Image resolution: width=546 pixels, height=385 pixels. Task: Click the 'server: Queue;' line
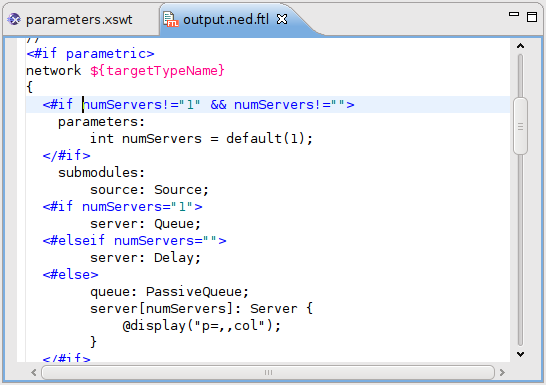[146, 224]
